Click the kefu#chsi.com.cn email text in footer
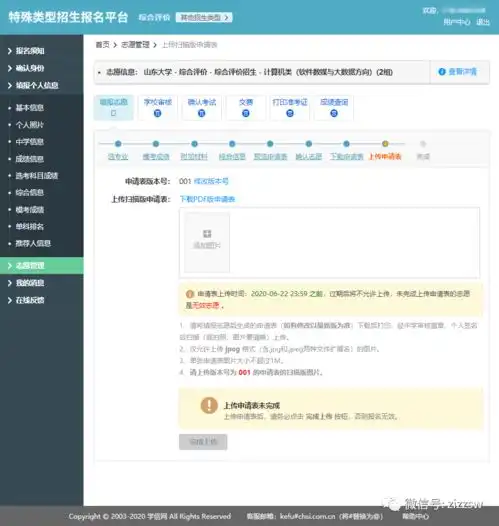The image size is (499, 526). click(x=308, y=517)
